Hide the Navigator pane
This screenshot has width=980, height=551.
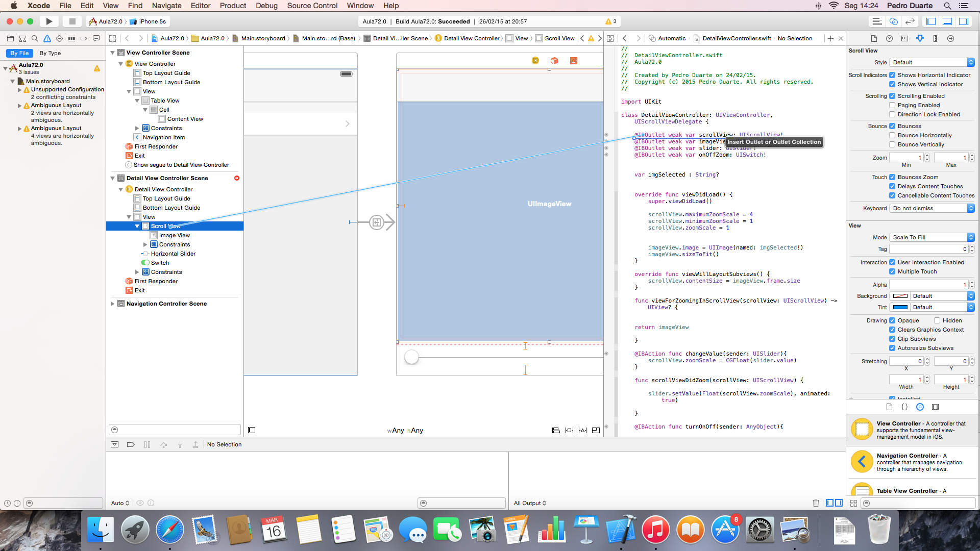(x=931, y=21)
